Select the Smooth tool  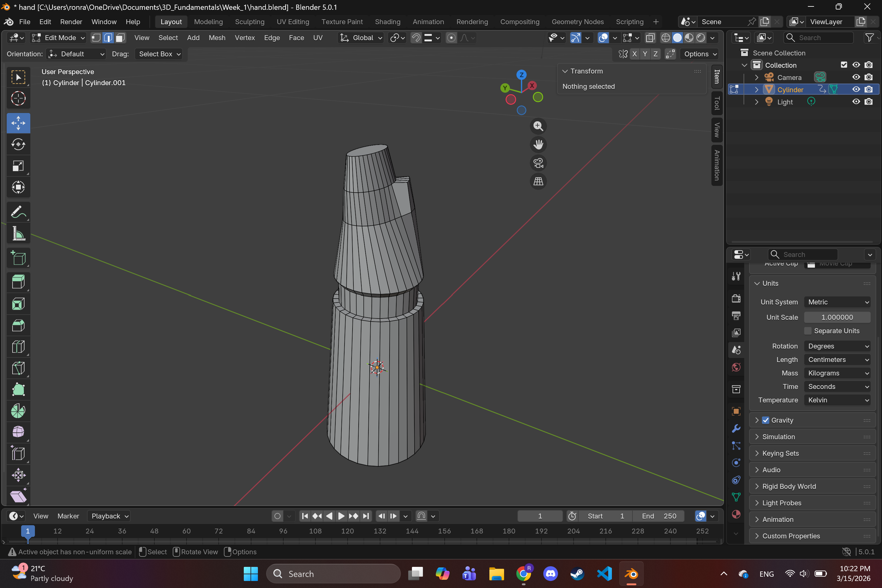tap(18, 432)
